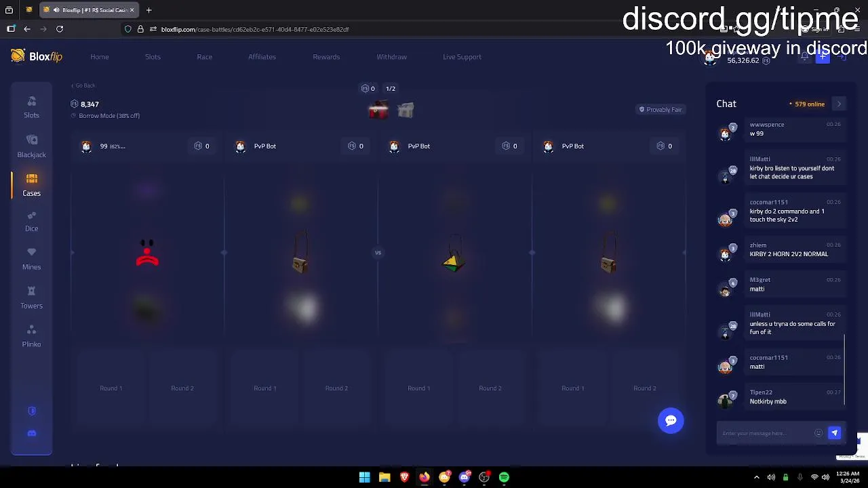Click the taskbar clock
The height and width of the screenshot is (488, 868).
click(x=848, y=477)
